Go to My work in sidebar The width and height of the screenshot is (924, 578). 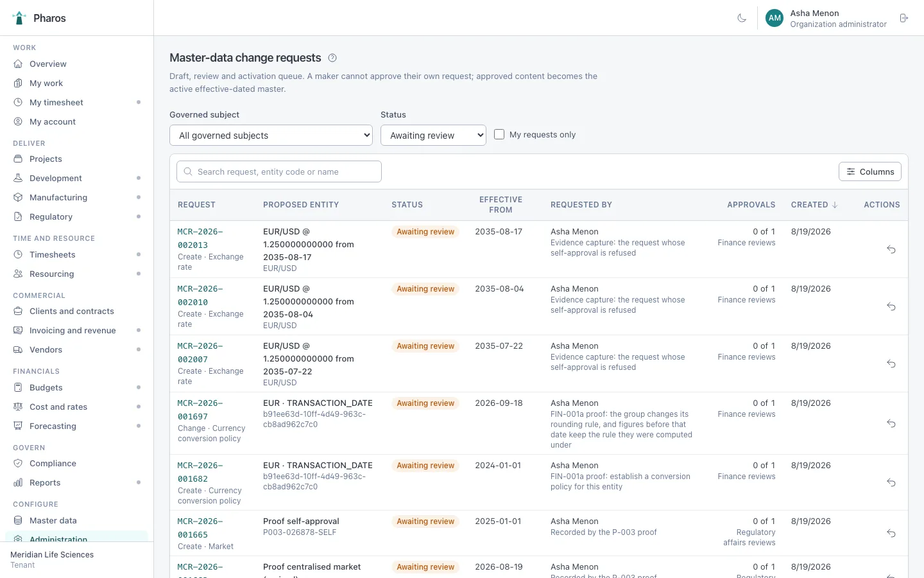click(x=77, y=83)
